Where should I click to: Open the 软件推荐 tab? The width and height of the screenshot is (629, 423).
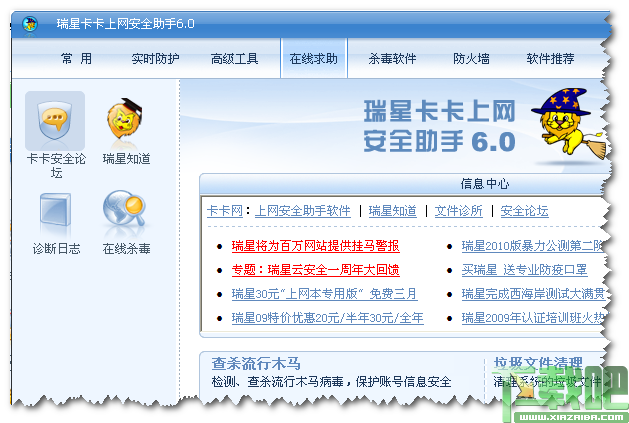point(550,59)
